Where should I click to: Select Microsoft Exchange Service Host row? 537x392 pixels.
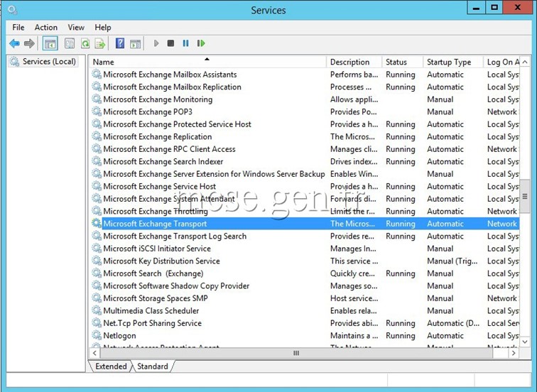tap(305, 186)
